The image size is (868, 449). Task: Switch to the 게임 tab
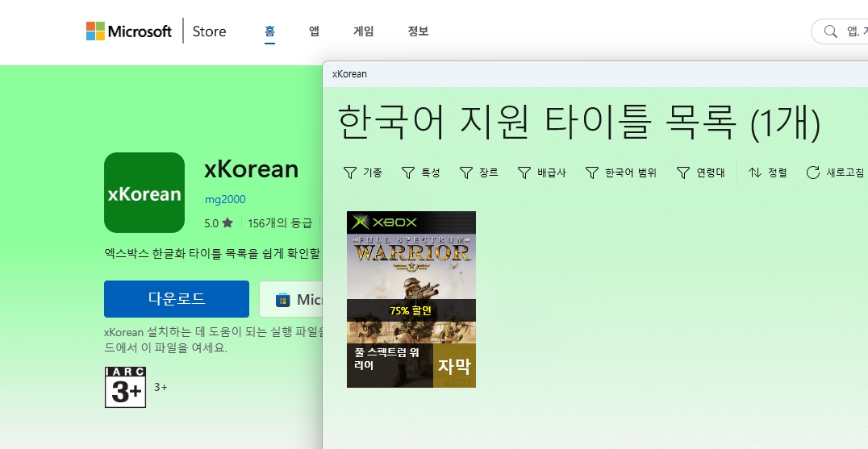tap(363, 31)
